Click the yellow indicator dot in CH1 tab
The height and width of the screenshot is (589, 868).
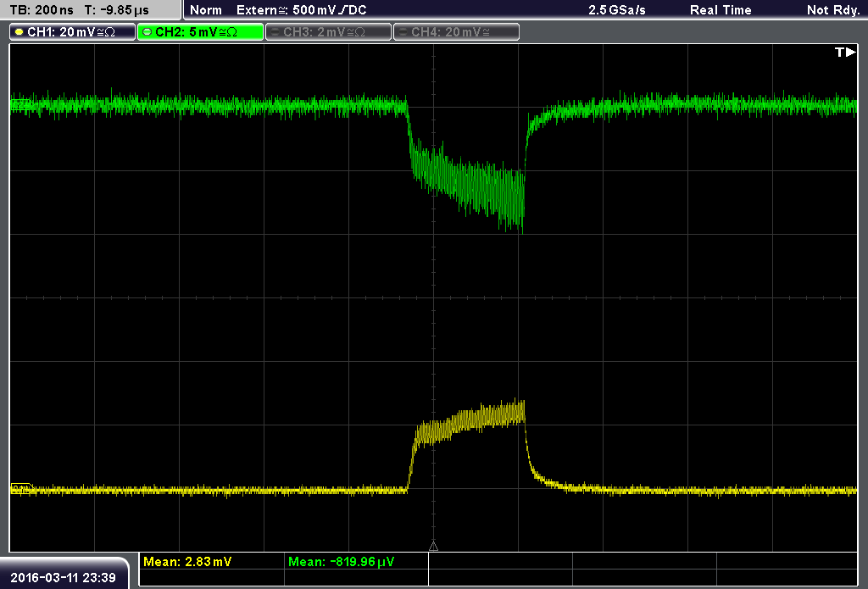click(19, 32)
